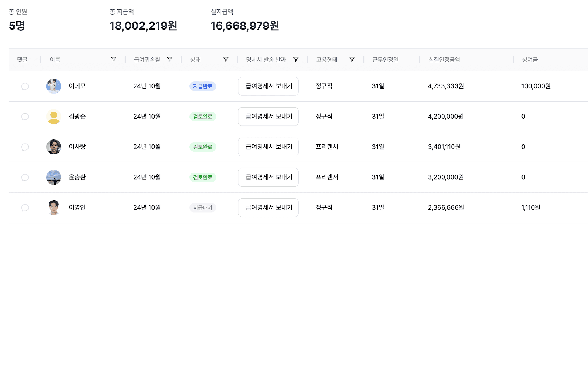Open comment bubble for 김광순 row
This screenshot has height=367, width=588.
pyautogui.click(x=25, y=117)
